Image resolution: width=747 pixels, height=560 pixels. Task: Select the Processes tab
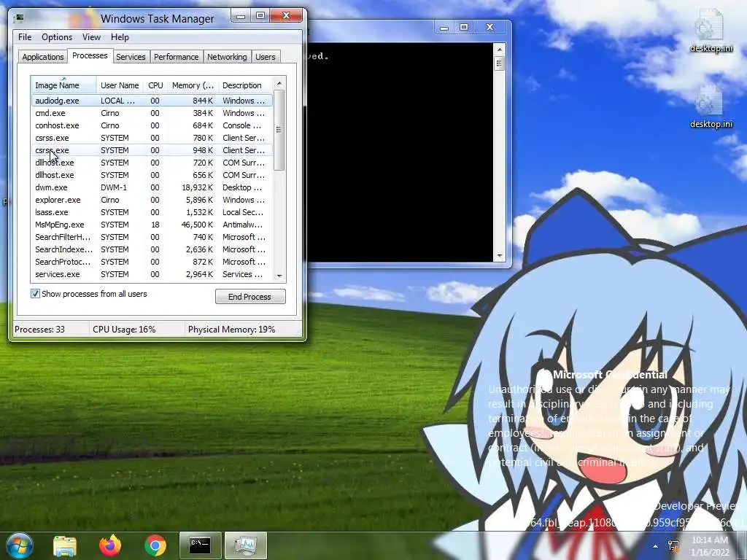[x=90, y=55]
